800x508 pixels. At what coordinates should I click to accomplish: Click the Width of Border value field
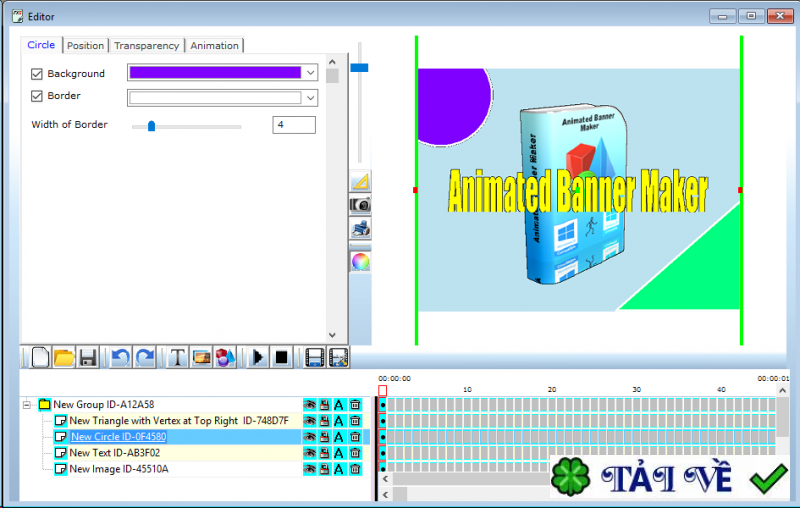[294, 125]
